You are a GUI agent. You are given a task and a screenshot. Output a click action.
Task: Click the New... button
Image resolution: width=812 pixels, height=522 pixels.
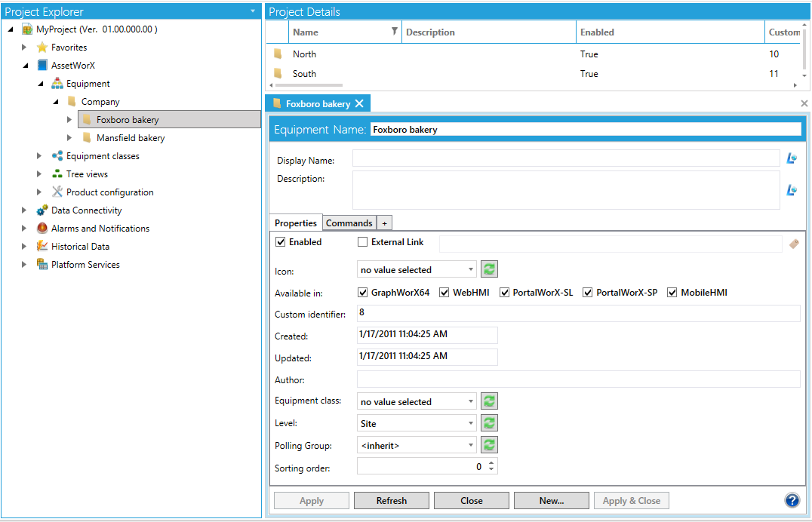[551, 500]
